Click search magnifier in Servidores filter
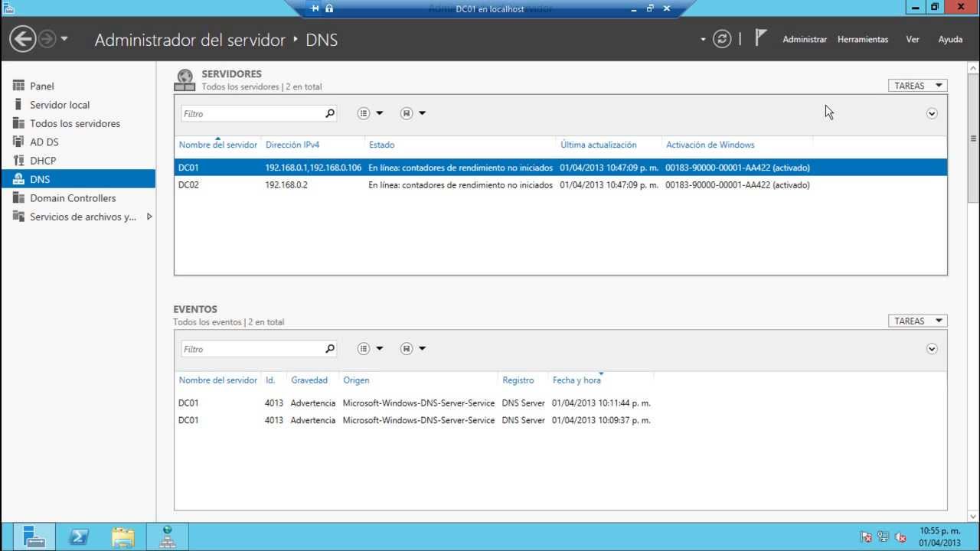980x551 pixels. coord(330,113)
